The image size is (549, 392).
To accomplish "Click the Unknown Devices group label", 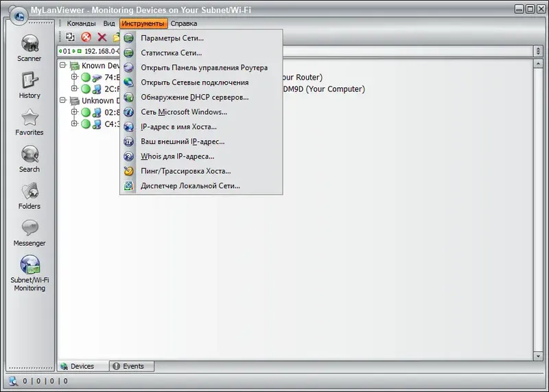I will 100,100.
